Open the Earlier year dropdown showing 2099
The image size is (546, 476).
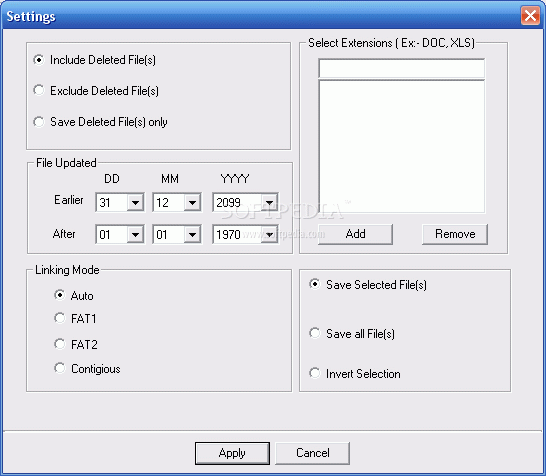[269, 202]
